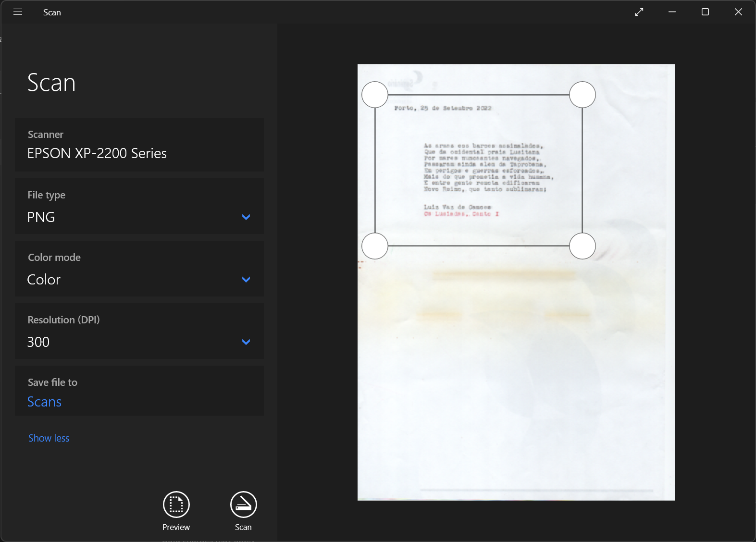Viewport: 756px width, 542px height.
Task: Select the bottom-left crop handle
Action: coord(375,246)
